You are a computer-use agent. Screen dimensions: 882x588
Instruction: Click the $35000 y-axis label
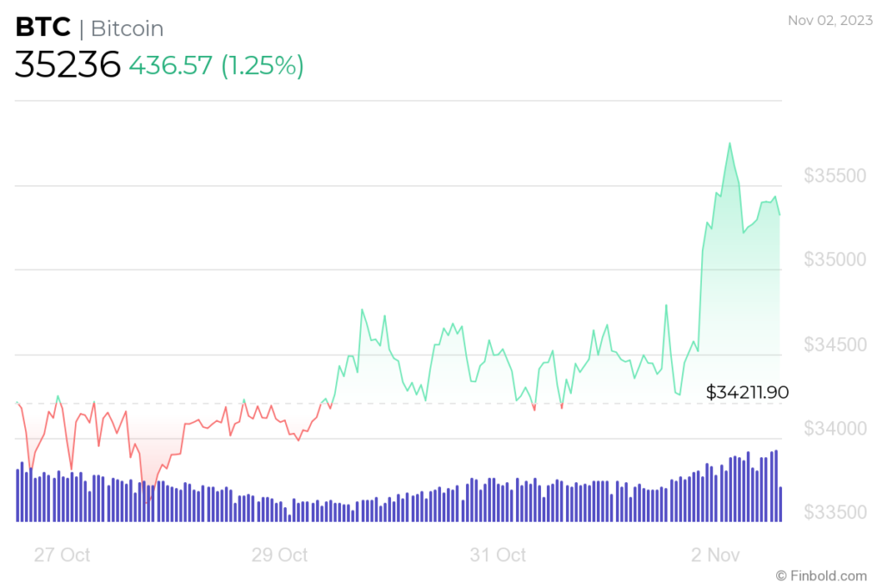(x=835, y=260)
